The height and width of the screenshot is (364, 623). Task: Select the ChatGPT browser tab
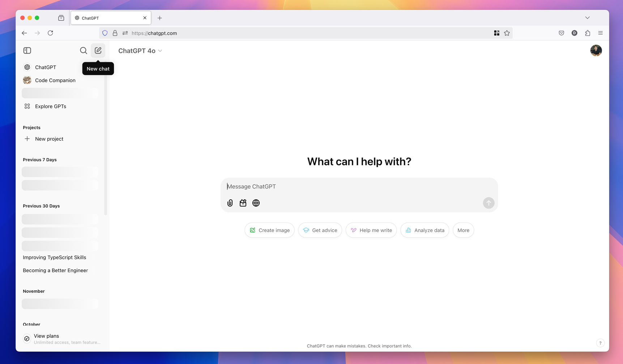[111, 18]
